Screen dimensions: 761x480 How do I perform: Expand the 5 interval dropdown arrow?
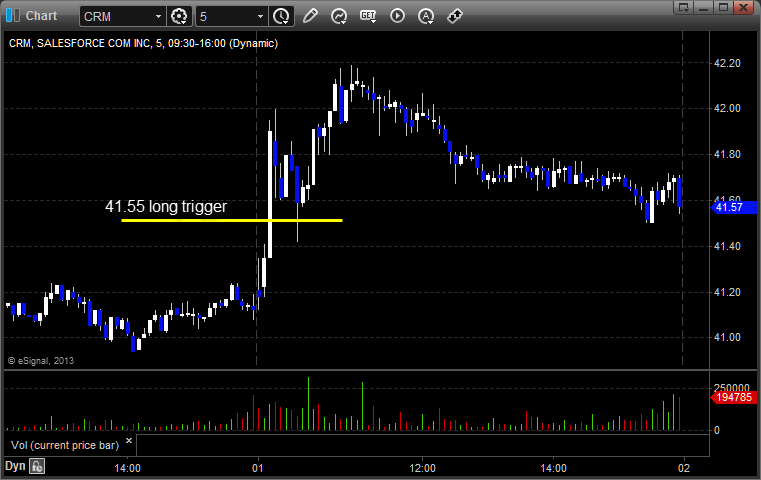[x=261, y=17]
